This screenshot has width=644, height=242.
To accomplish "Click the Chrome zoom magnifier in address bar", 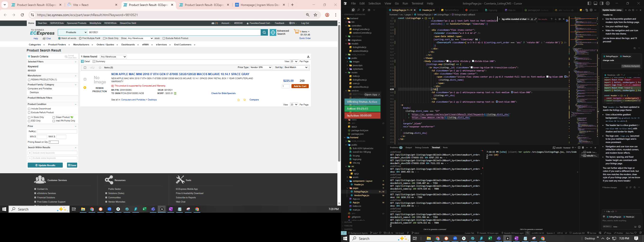I will click(x=308, y=15).
